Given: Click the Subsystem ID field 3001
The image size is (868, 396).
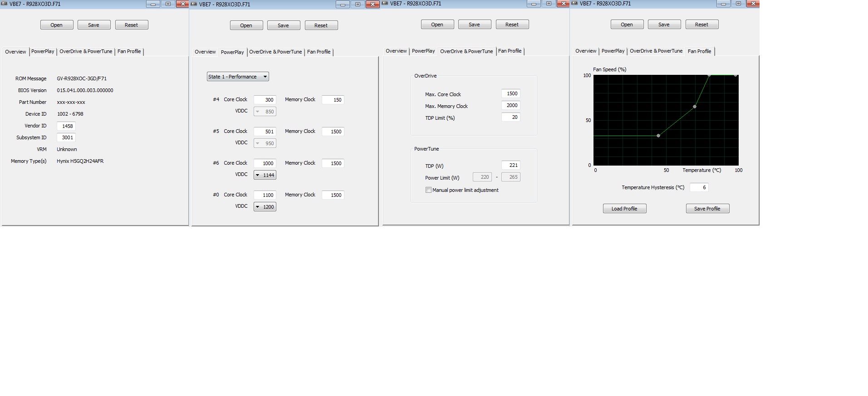Looking at the screenshot, I should pyautogui.click(x=66, y=137).
